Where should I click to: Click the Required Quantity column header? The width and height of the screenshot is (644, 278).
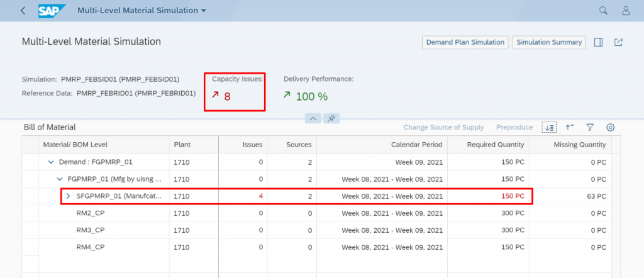[488, 145]
